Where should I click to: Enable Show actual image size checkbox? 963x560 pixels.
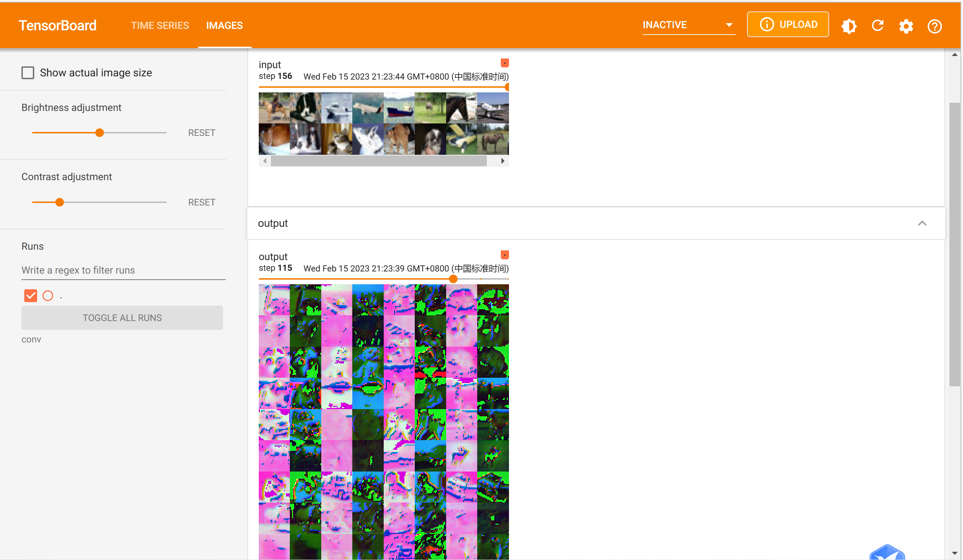tap(28, 72)
